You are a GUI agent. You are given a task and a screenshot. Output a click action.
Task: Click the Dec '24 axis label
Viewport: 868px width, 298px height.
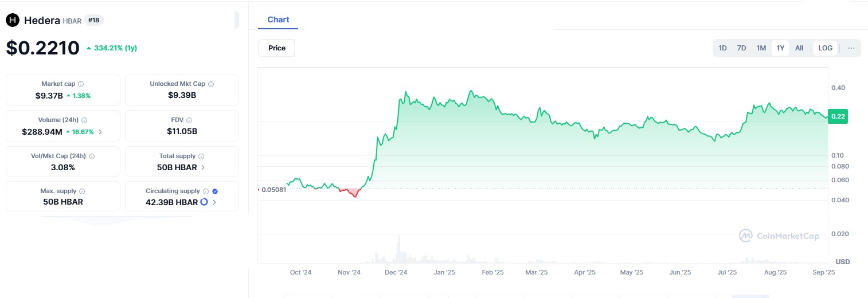coord(396,273)
